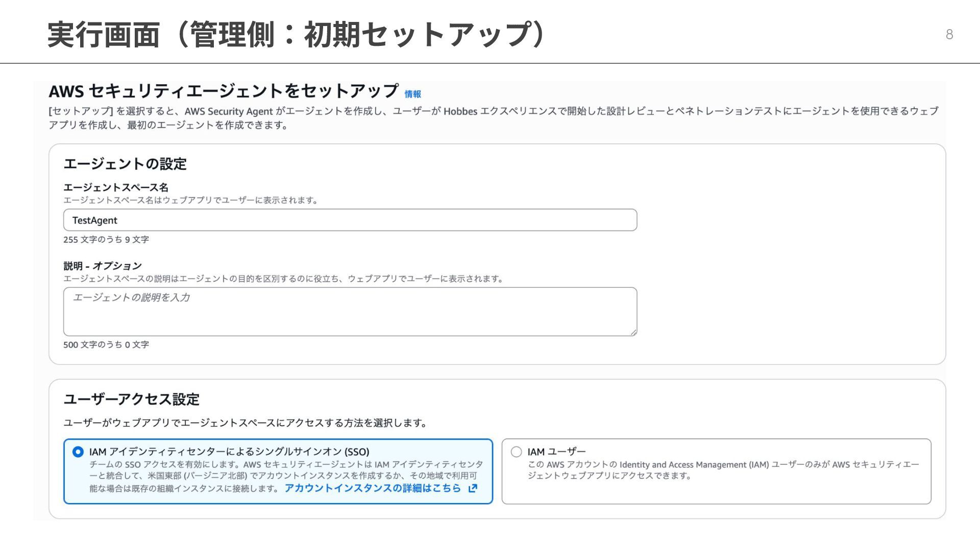Image resolution: width=980 pixels, height=551 pixels.
Task: Click the ユーザーアクセス設定 section heading
Action: 131,399
